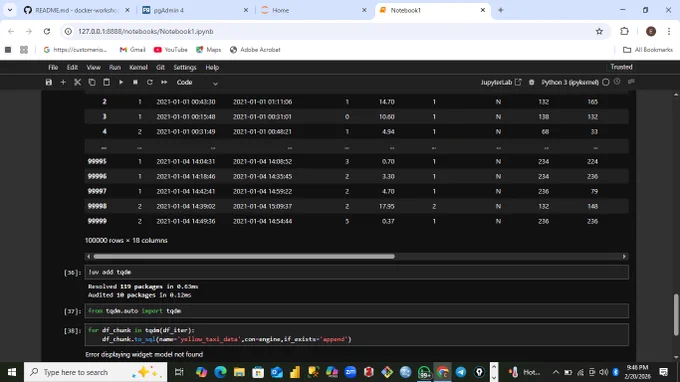Image resolution: width=680 pixels, height=382 pixels.
Task: Click into the df_chunk.to_sql loop cell
Action: point(356,335)
